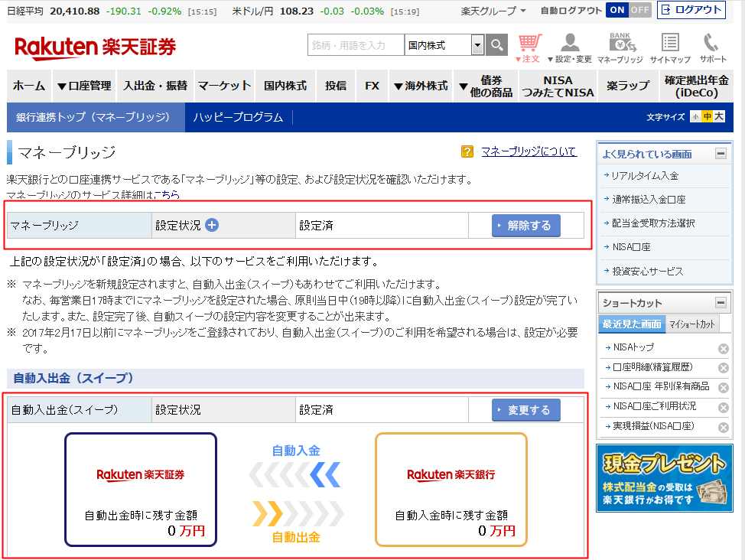Remove NISAトップ from recent screens

(723, 349)
